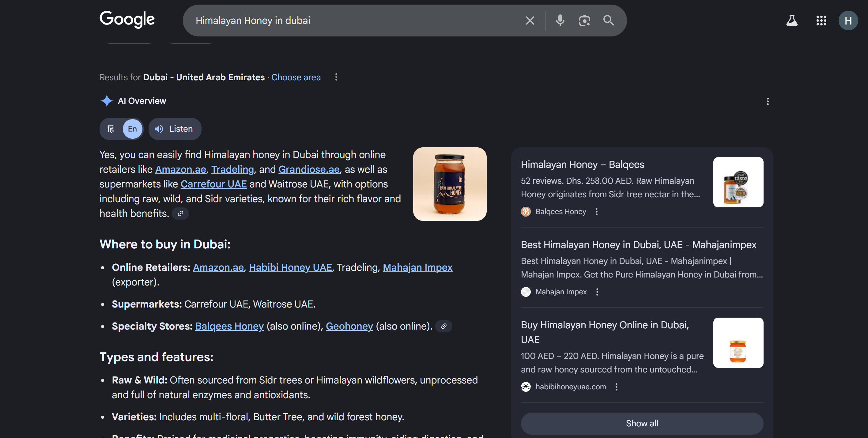The width and height of the screenshot is (868, 438).
Task: Open Balqees Honey source options menu
Action: coord(596,212)
